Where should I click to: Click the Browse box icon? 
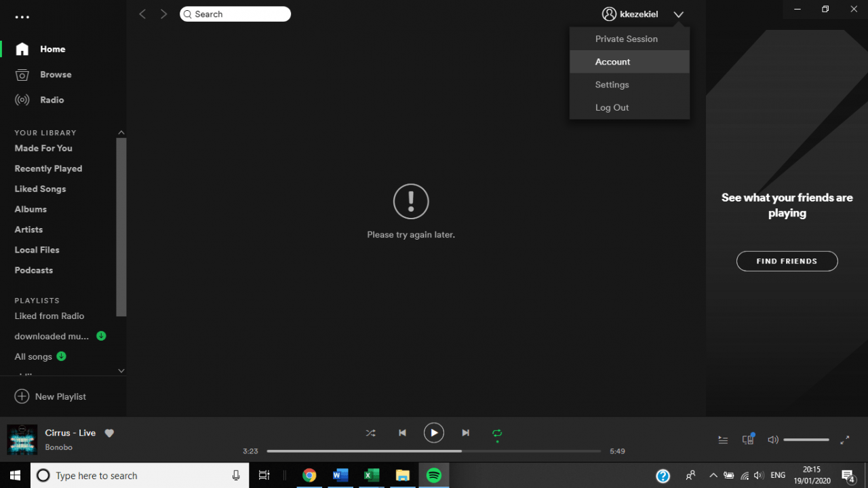22,75
